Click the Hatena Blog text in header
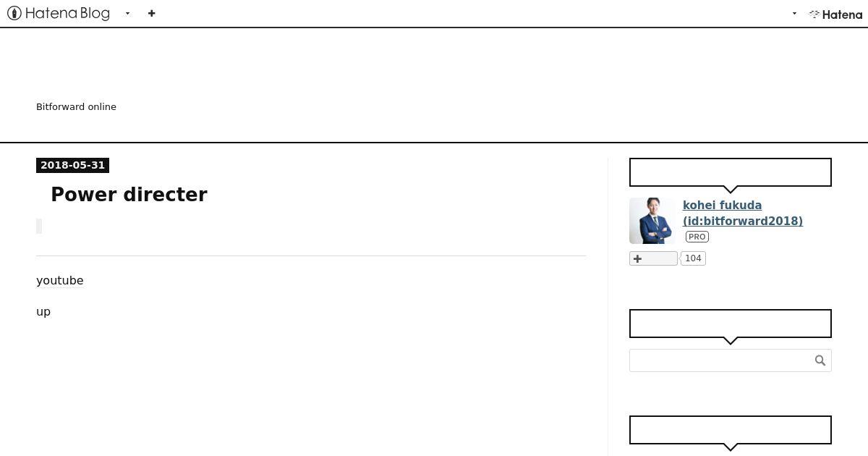This screenshot has height=456, width=868. pyautogui.click(x=67, y=13)
